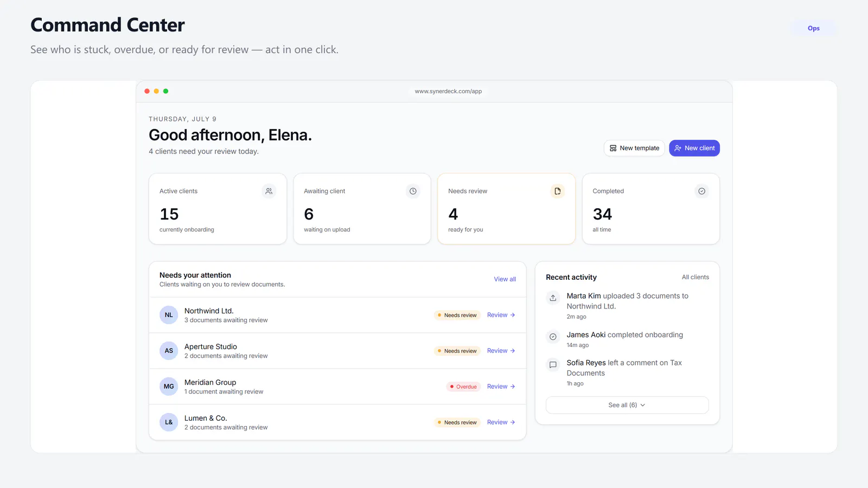Click the '2m ago' timestamp
Screen dimensions: 868x488
tap(577, 317)
